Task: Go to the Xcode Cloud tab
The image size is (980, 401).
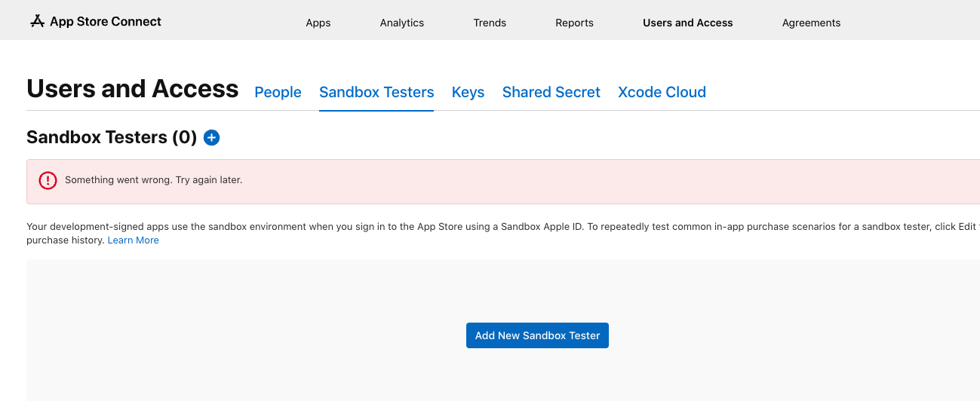Action: pos(662,92)
